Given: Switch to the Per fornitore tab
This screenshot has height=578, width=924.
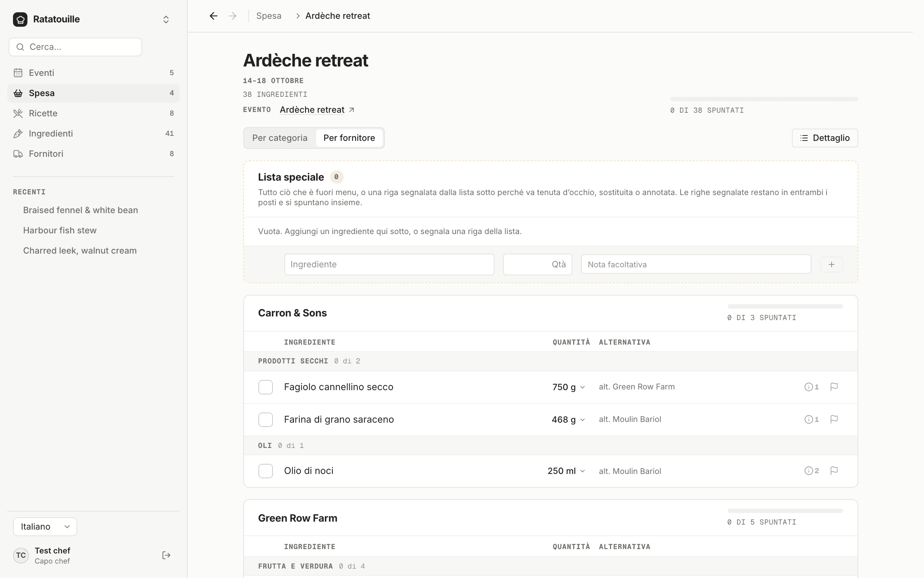Looking at the screenshot, I should click(349, 138).
